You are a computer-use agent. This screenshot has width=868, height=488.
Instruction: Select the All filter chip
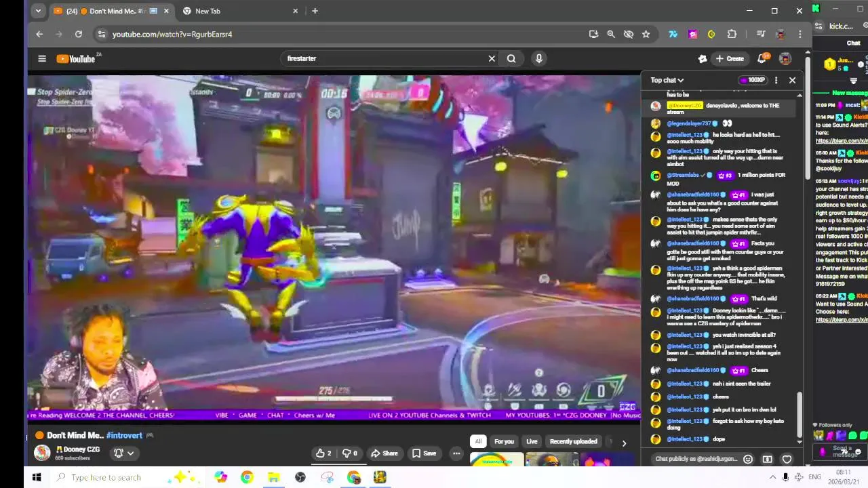coord(478,441)
